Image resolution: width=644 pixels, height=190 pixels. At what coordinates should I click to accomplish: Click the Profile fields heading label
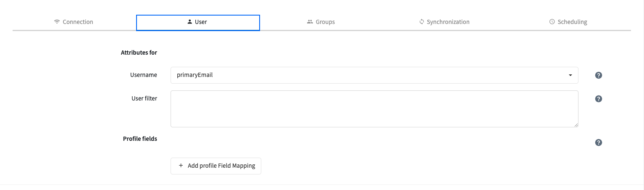point(140,138)
